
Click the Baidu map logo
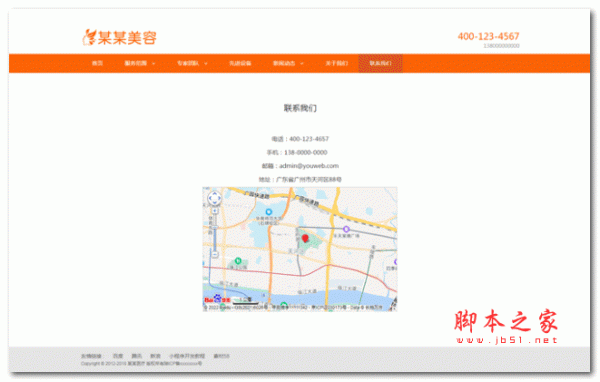click(x=217, y=300)
